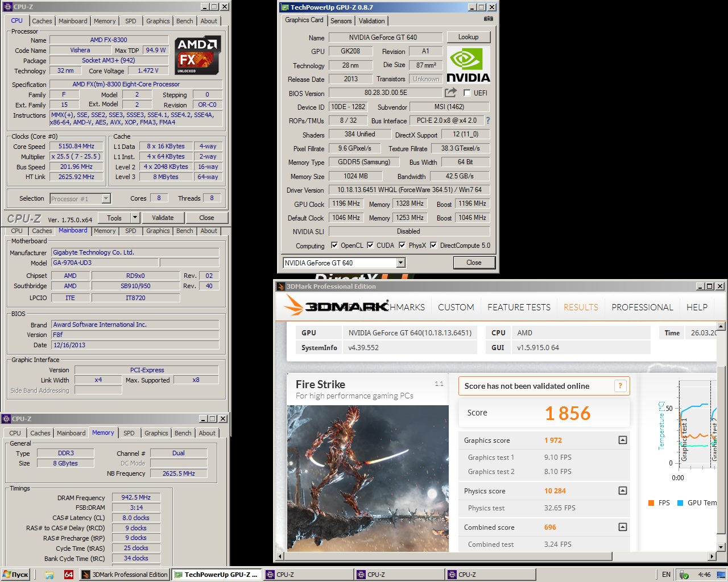Image resolution: width=728 pixels, height=582 pixels.
Task: Click the orange FPS legend swatch
Action: pyautogui.click(x=651, y=503)
